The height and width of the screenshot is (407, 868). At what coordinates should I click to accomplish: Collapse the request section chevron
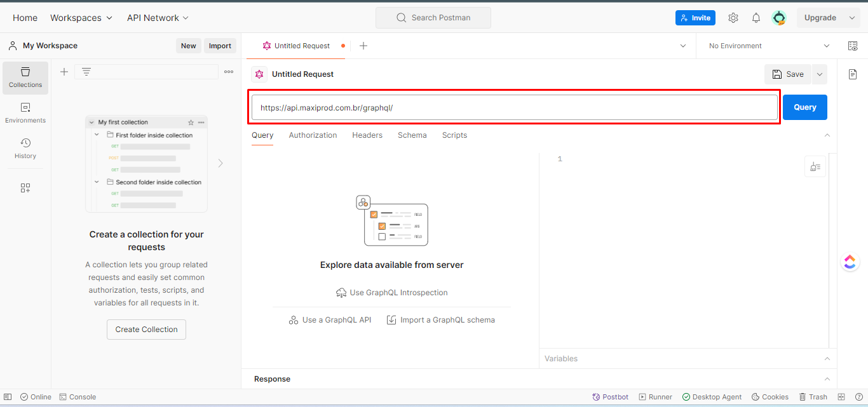tap(827, 135)
